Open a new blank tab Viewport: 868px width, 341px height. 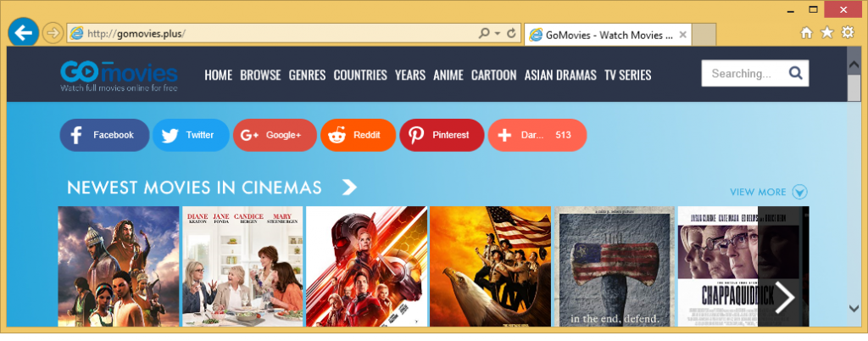[704, 35]
